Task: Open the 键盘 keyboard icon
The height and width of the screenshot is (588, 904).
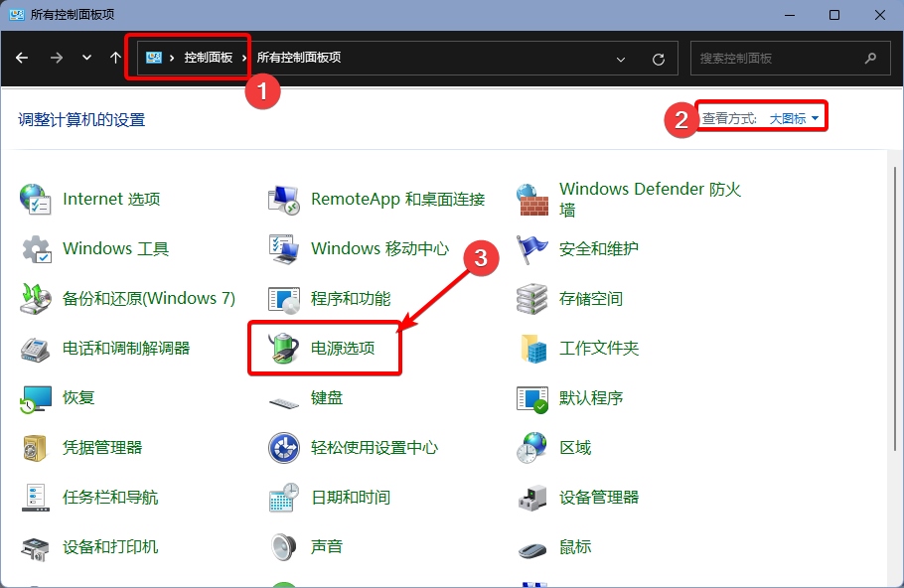Action: [x=284, y=401]
